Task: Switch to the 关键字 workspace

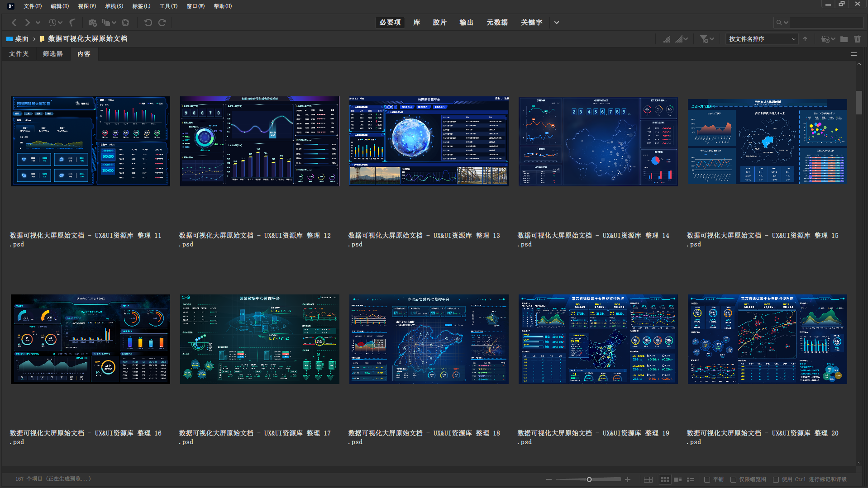Action: pyautogui.click(x=531, y=23)
